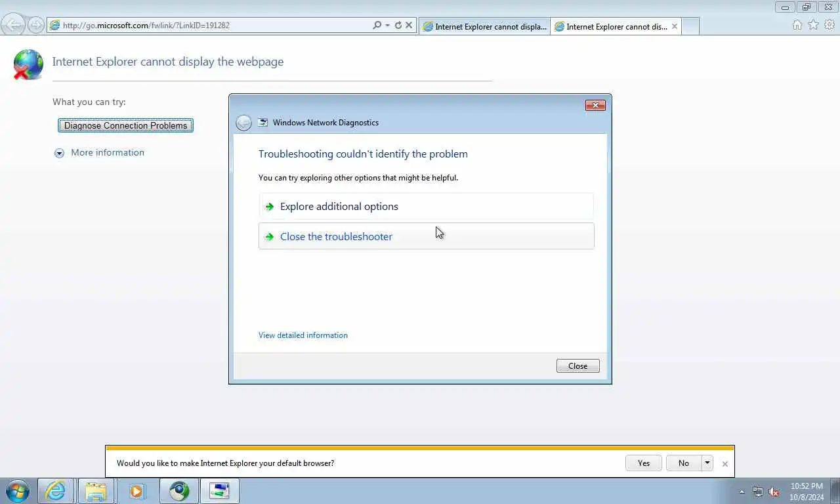Image resolution: width=840 pixels, height=504 pixels.
Task: Close the active browser tab
Action: pos(675,26)
